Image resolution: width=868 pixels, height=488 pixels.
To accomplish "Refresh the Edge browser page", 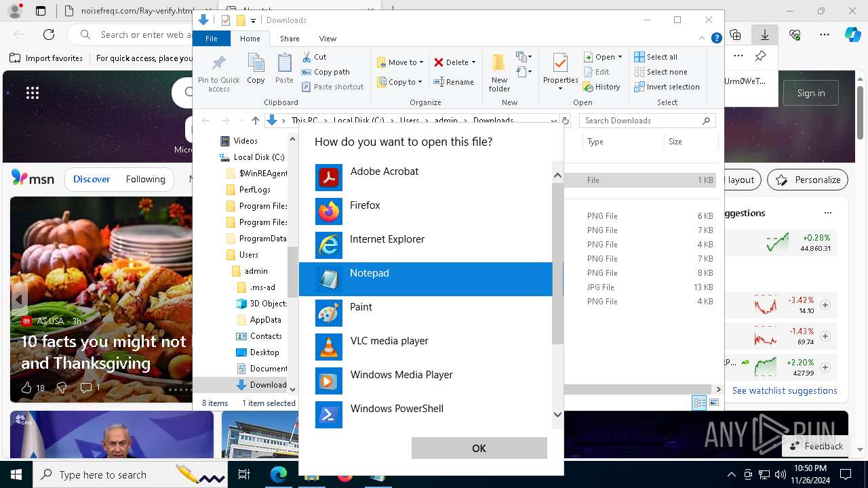I will [x=49, y=35].
